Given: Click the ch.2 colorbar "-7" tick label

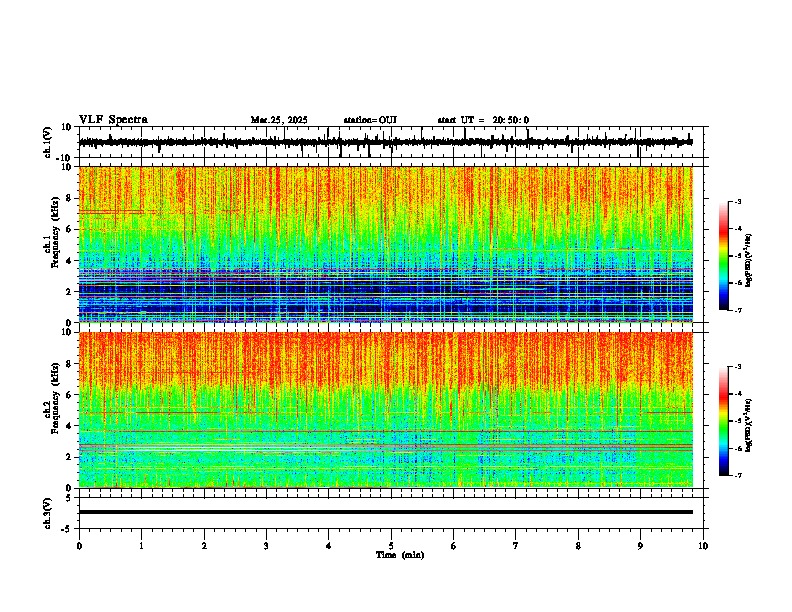Looking at the screenshot, I should pos(738,475).
